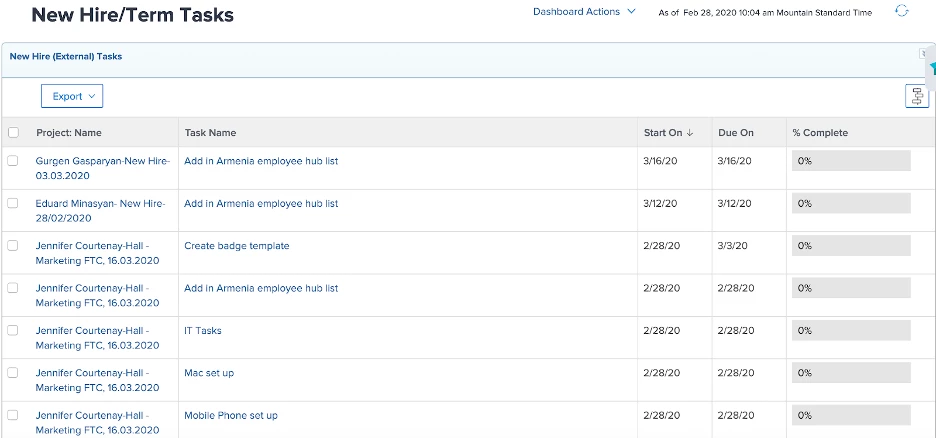Viewport: 936px width, 438px height.
Task: Click the New Hire/Term Tasks dashboard title
Action: point(133,14)
